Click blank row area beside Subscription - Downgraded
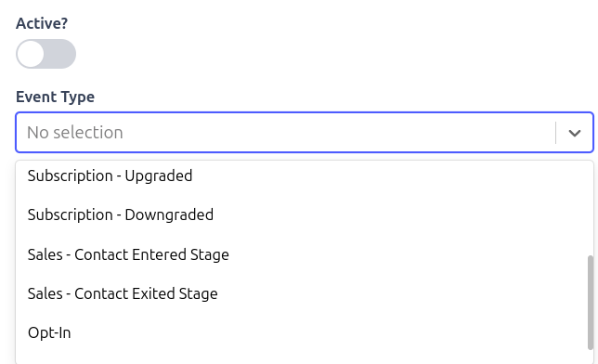This screenshot has width=598, height=364. [x=400, y=214]
